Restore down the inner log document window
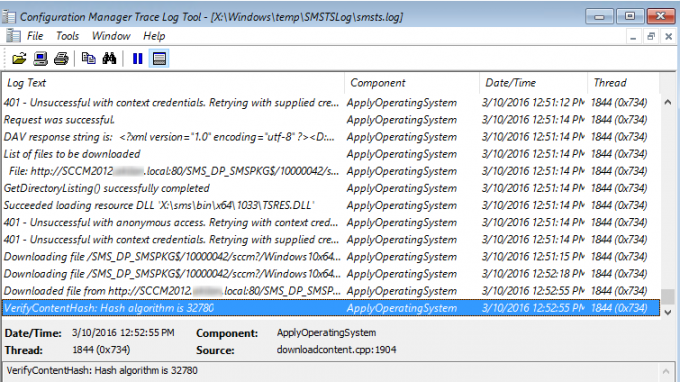Image resolution: width=680 pixels, height=382 pixels. pos(651,36)
